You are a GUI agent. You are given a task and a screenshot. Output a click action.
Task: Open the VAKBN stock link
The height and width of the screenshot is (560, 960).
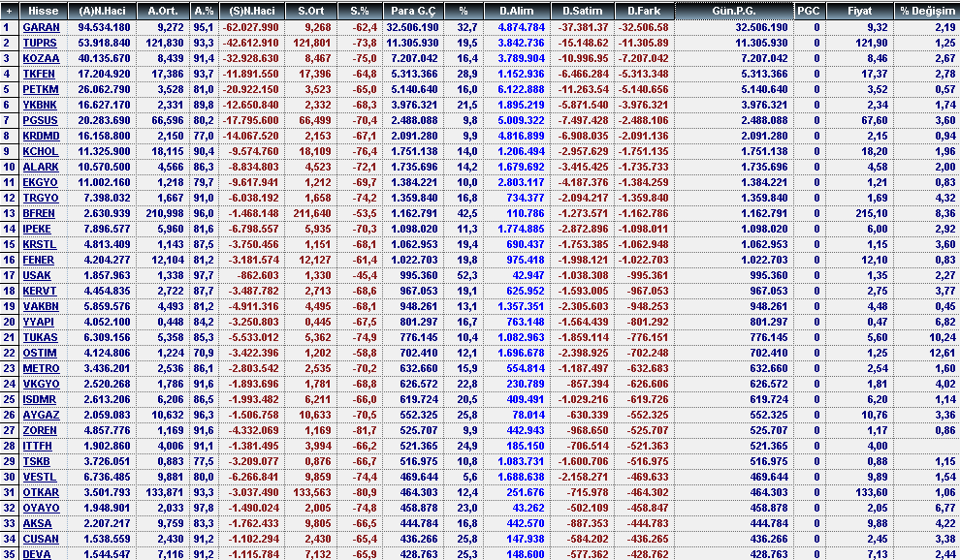pyautogui.click(x=41, y=306)
